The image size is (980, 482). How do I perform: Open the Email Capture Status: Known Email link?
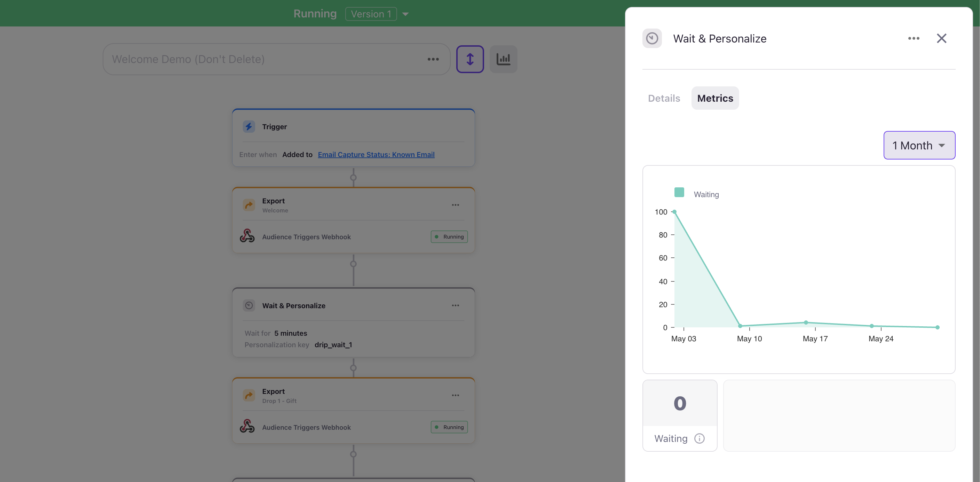tap(376, 155)
